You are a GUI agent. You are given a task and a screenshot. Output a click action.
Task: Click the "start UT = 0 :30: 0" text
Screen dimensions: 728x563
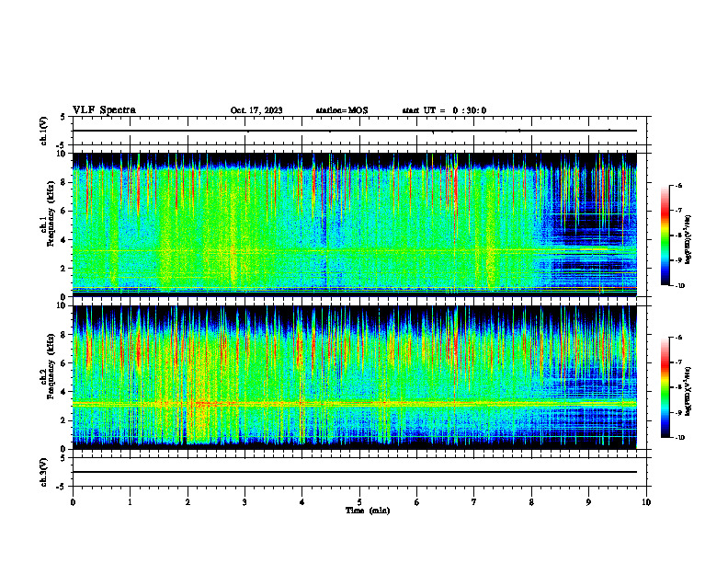(x=444, y=110)
